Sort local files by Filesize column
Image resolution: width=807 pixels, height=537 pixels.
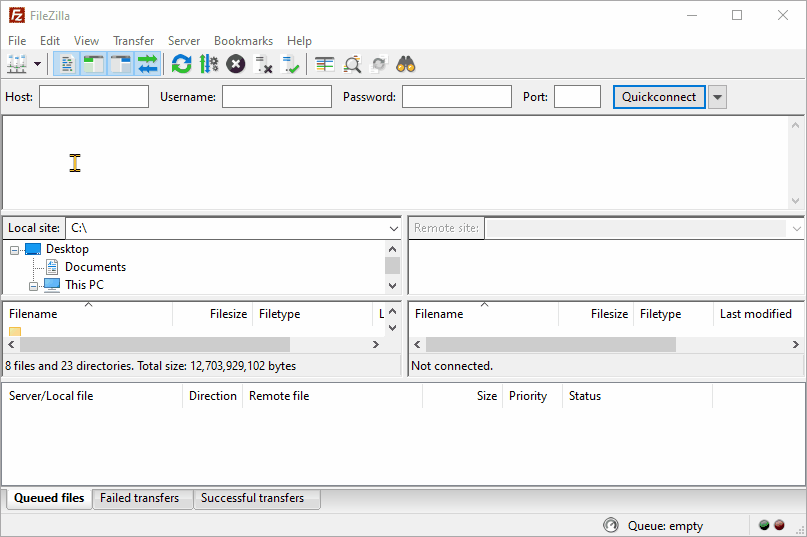(212, 314)
